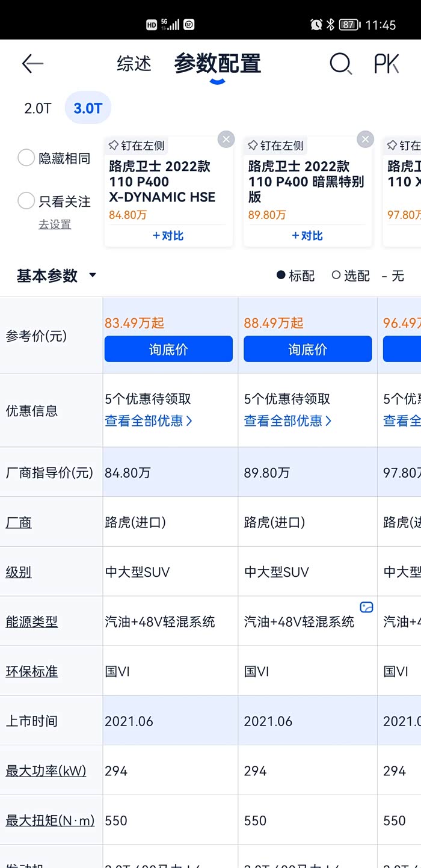The height and width of the screenshot is (868, 421).
Task: Remove the 暗黑特别版 car column
Action: pos(365,140)
